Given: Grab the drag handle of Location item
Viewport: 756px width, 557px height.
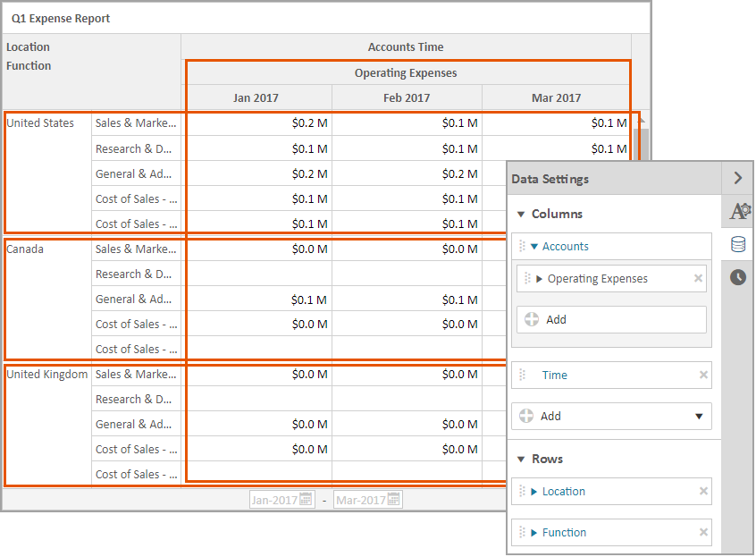Looking at the screenshot, I should tap(522, 491).
